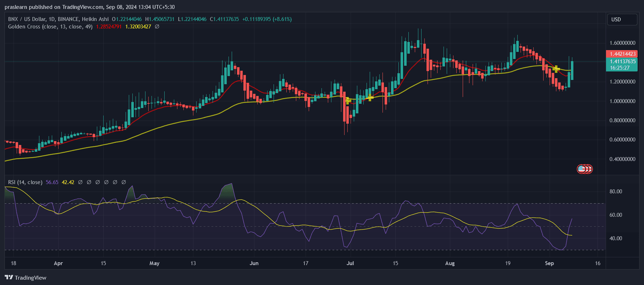The image size is (644, 285).
Task: Open the economic event flag icons
Action: (x=585, y=169)
